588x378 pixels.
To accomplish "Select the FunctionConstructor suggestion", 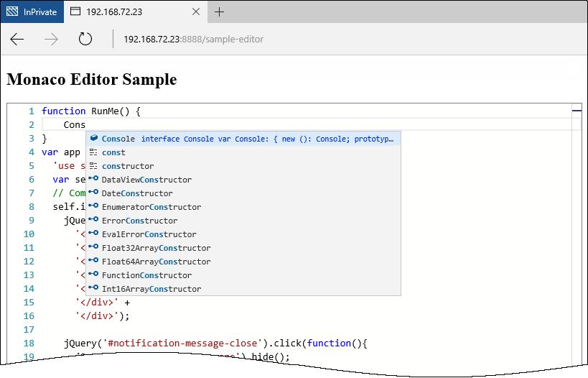I will 146,275.
